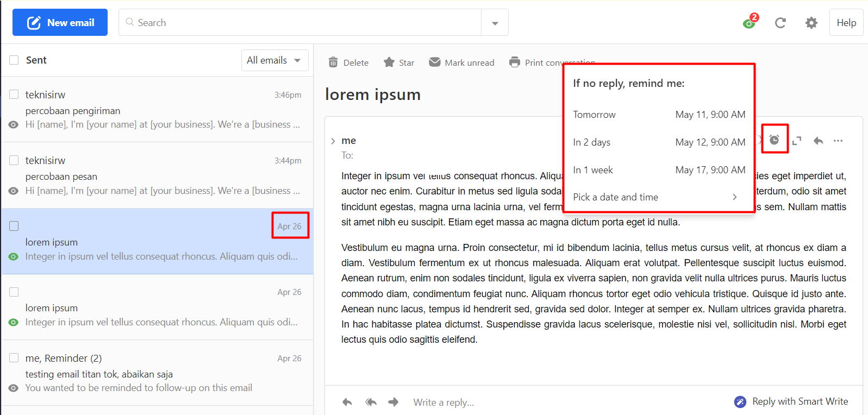Click the follow-up reminder alarm clock icon

click(775, 140)
